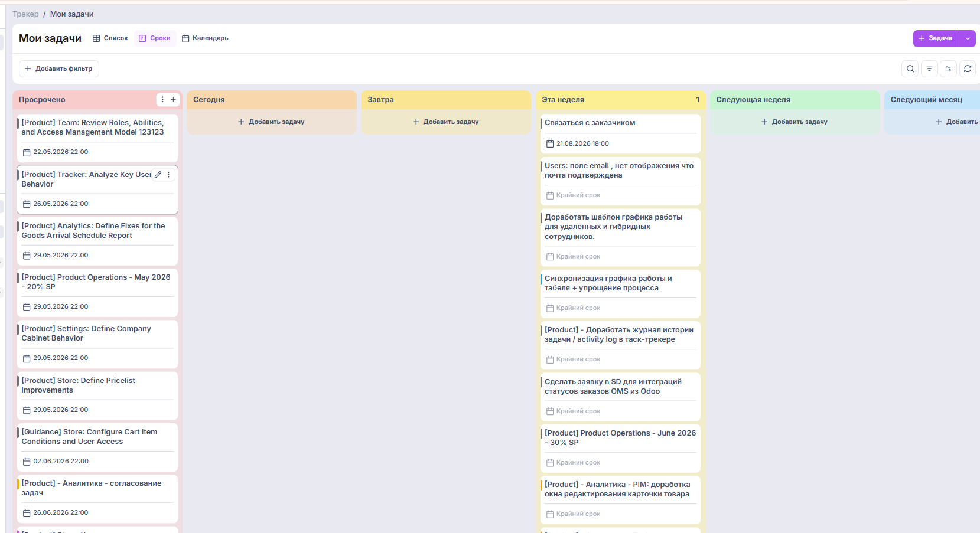Open the Доработать журнал истории задачи card

(620, 345)
